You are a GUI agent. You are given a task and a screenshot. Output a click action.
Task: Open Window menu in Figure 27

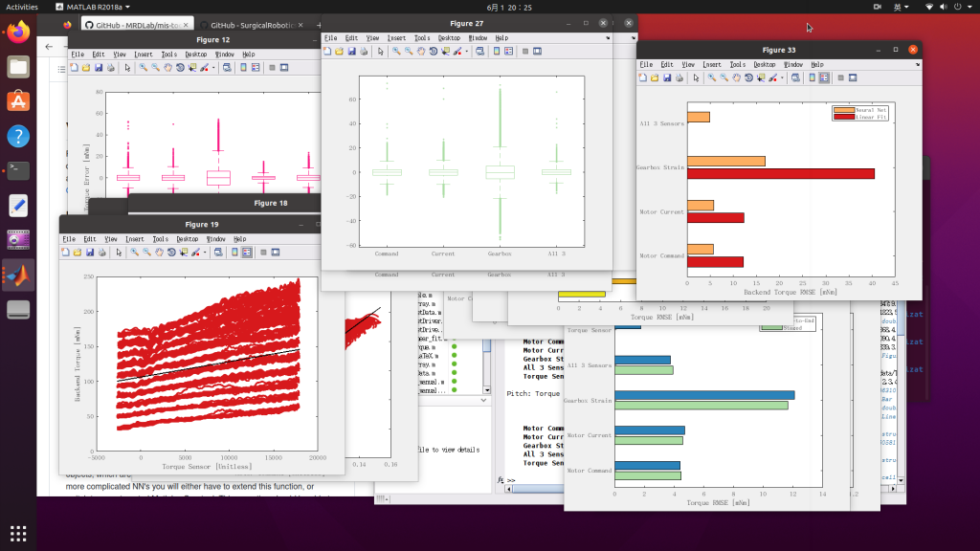tap(479, 38)
